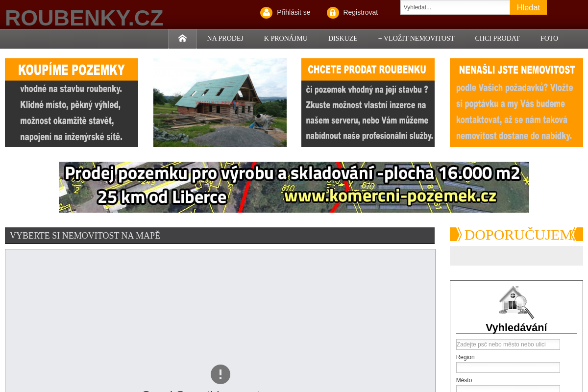
Task: Open the NA PRODEJ menu
Action: coord(225,38)
